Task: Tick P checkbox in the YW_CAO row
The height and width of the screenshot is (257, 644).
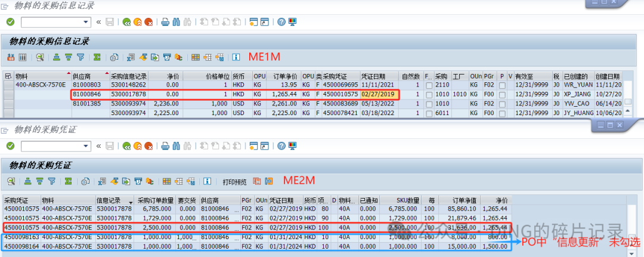Action: click(x=502, y=104)
